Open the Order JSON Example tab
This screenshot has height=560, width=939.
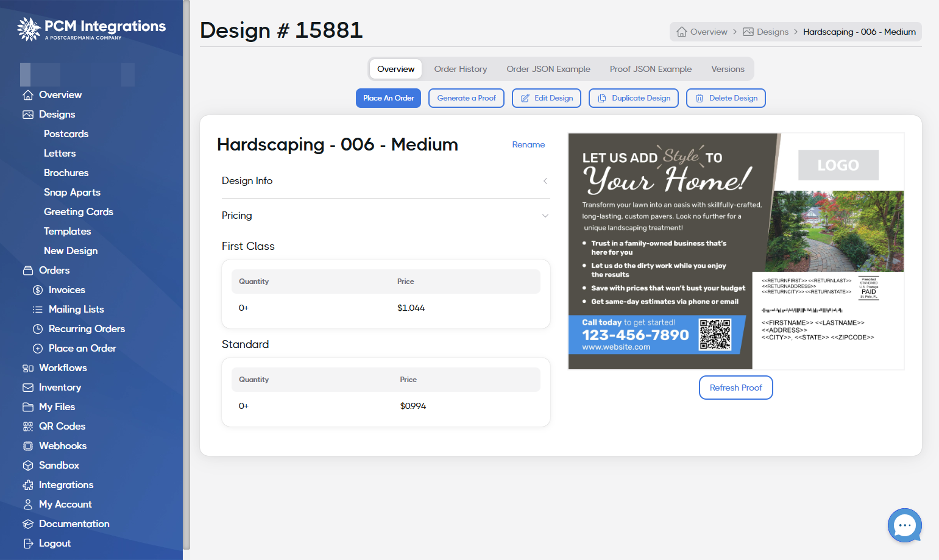coord(548,69)
